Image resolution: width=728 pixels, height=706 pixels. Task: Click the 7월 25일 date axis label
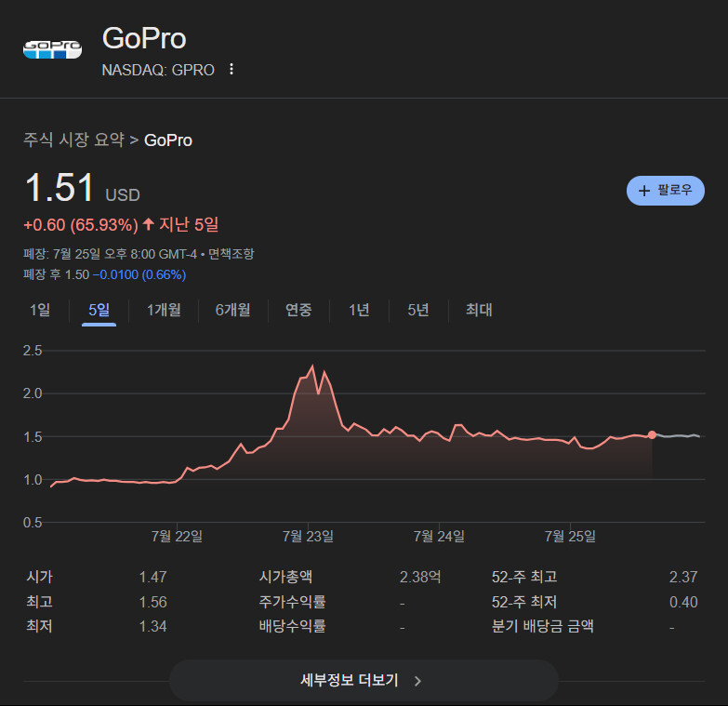pyautogui.click(x=570, y=537)
